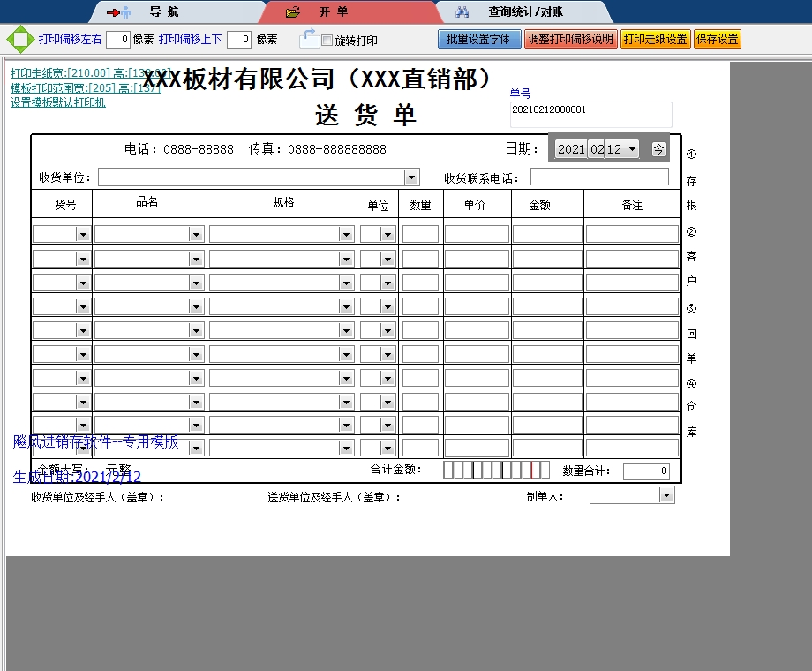The image size is (812, 671).
Task: Open the 打印走纸设置 button
Action: 655,40
